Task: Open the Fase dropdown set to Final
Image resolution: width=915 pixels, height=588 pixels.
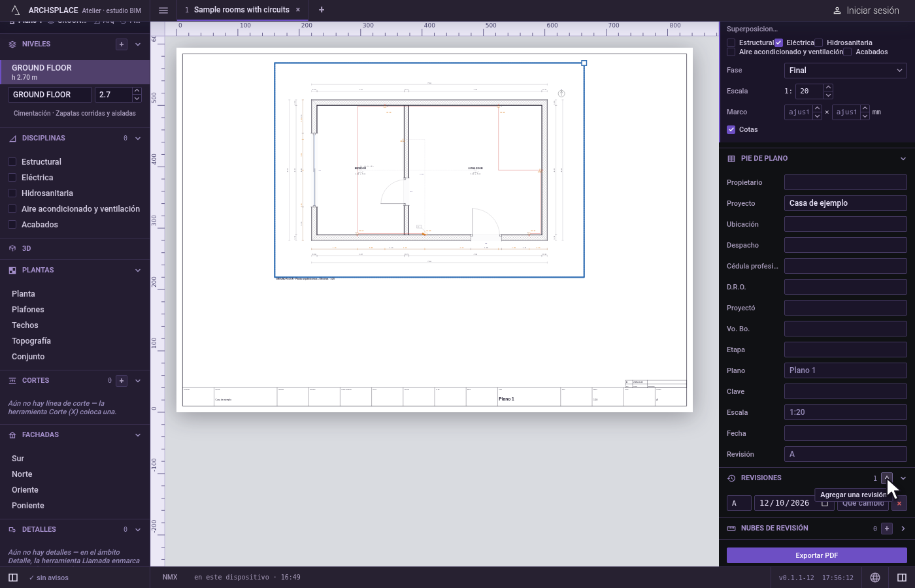Action: point(846,71)
